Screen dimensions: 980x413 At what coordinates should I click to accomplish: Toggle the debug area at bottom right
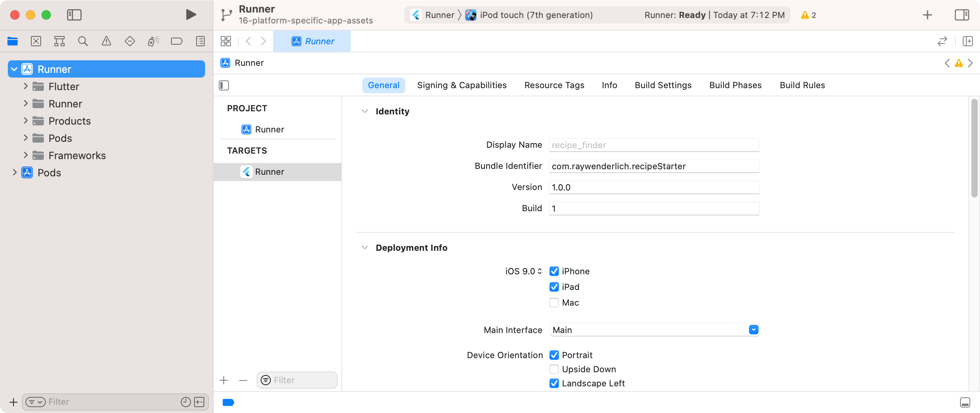(x=965, y=402)
